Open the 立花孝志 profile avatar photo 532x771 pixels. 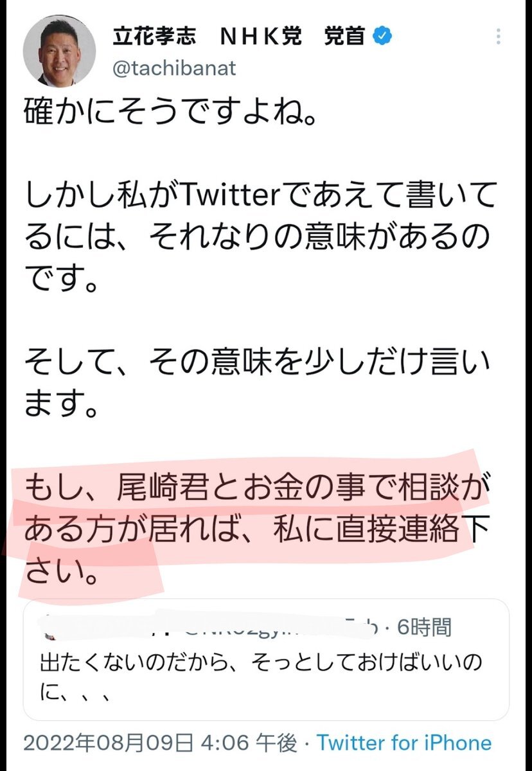coord(59,51)
